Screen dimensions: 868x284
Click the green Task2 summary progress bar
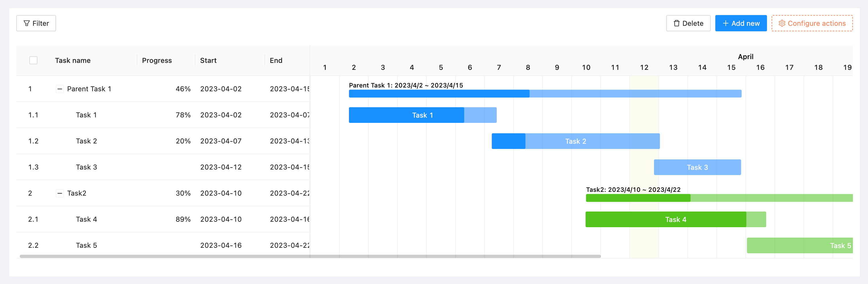coord(719,198)
